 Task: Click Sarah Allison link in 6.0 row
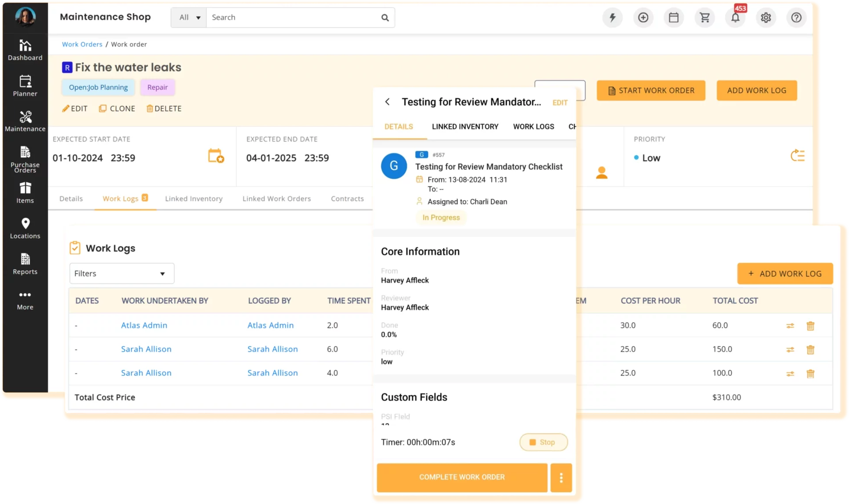tap(146, 349)
